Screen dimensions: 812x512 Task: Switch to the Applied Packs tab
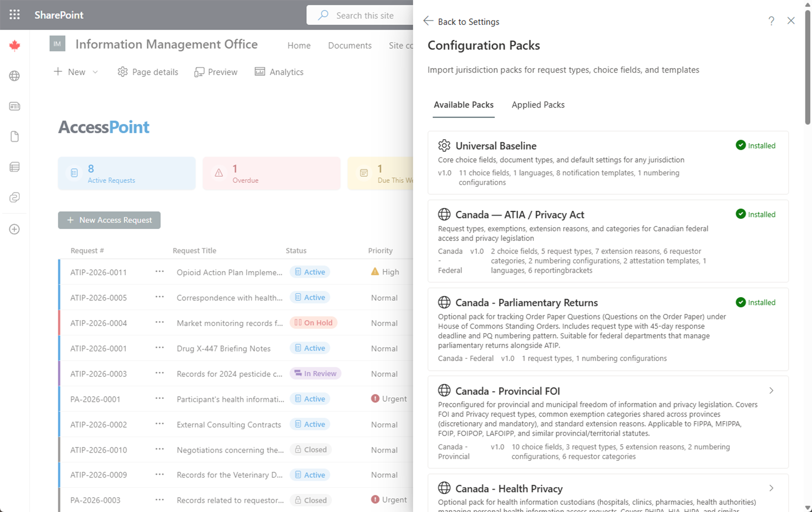pos(538,105)
